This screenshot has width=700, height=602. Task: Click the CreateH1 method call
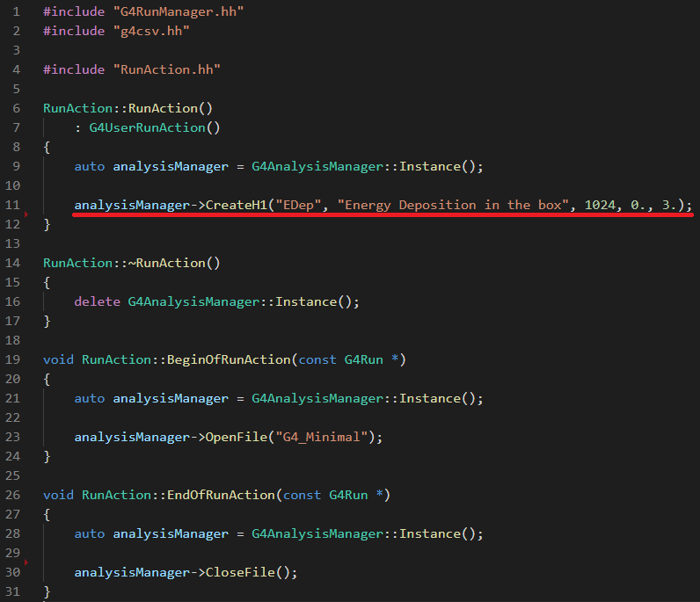[236, 205]
